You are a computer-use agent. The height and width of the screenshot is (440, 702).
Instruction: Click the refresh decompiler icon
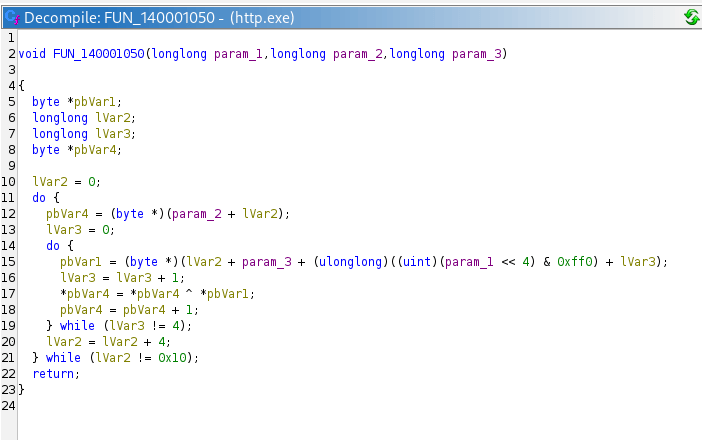point(692,17)
